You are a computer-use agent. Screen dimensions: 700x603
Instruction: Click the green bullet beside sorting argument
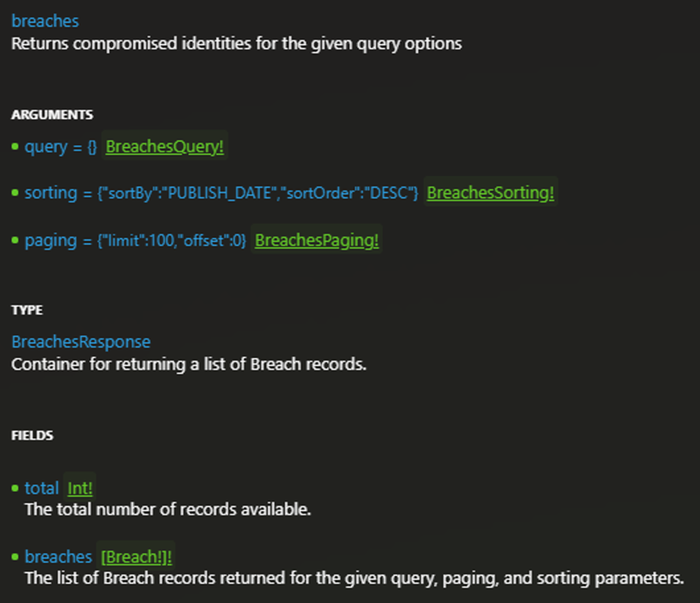point(15,193)
